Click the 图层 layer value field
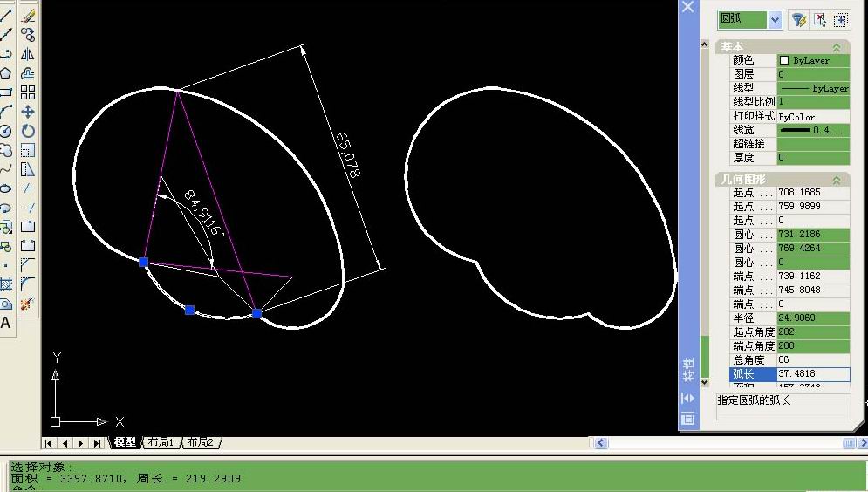This screenshot has width=868, height=492. pos(813,74)
